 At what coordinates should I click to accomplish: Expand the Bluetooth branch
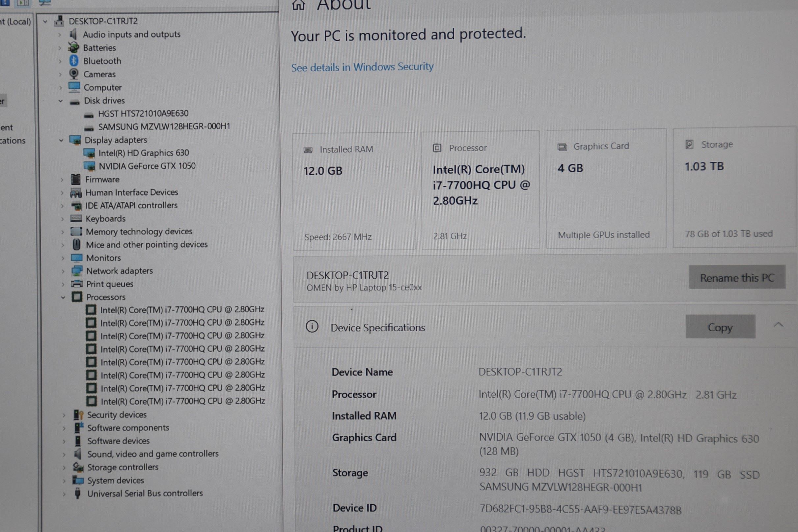coord(60,61)
